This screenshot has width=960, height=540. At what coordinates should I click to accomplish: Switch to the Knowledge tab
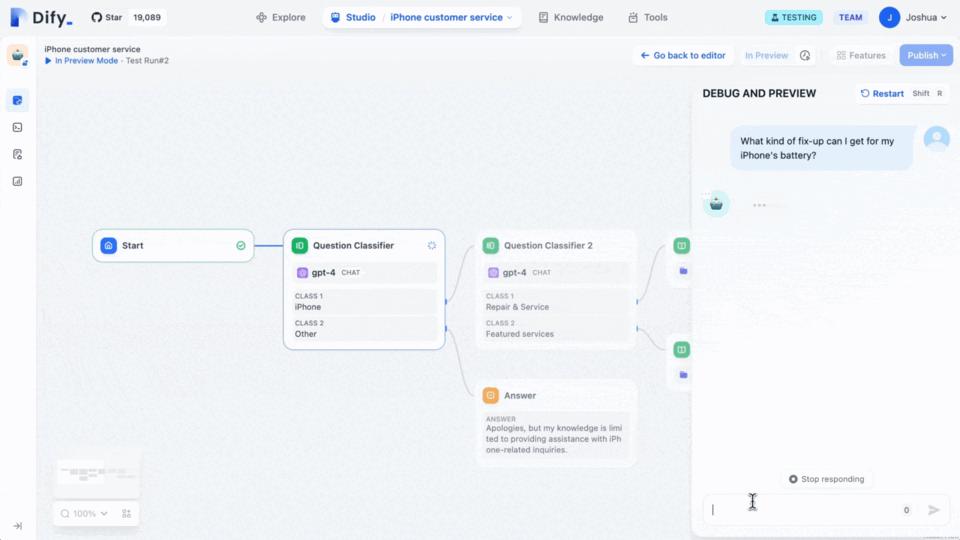pos(571,17)
